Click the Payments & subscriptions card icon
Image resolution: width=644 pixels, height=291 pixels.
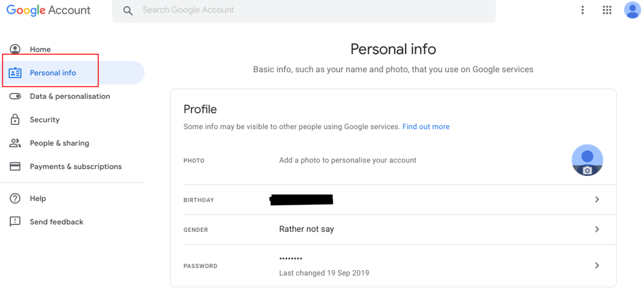click(15, 166)
